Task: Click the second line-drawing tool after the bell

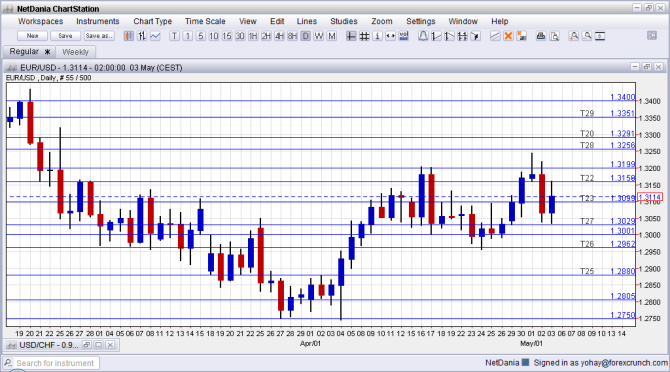Action: pyautogui.click(x=449, y=36)
